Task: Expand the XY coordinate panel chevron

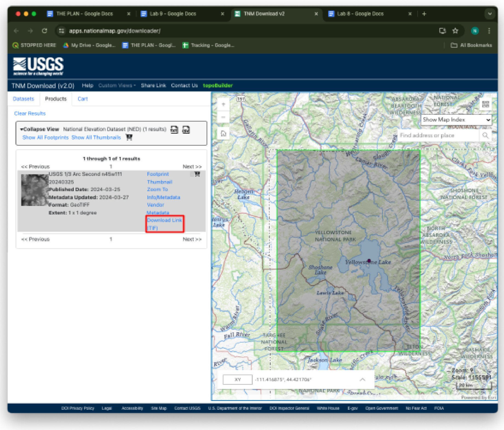Action: pos(362,379)
